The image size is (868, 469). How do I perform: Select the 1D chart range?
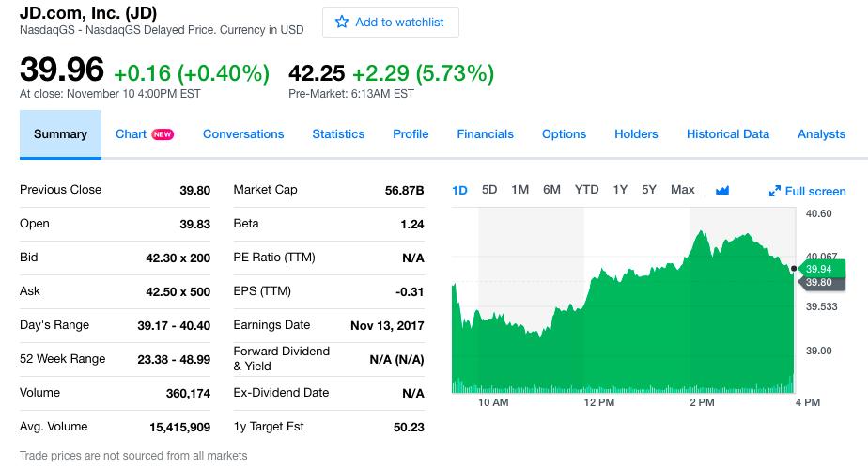(459, 190)
